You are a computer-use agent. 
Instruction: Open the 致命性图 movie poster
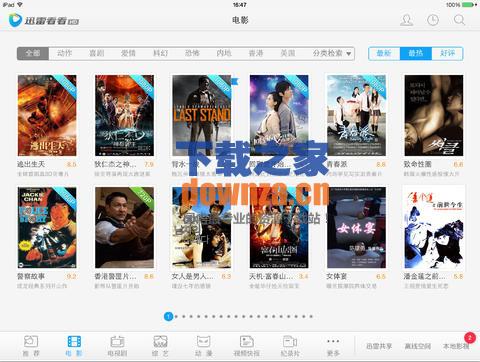click(434, 115)
